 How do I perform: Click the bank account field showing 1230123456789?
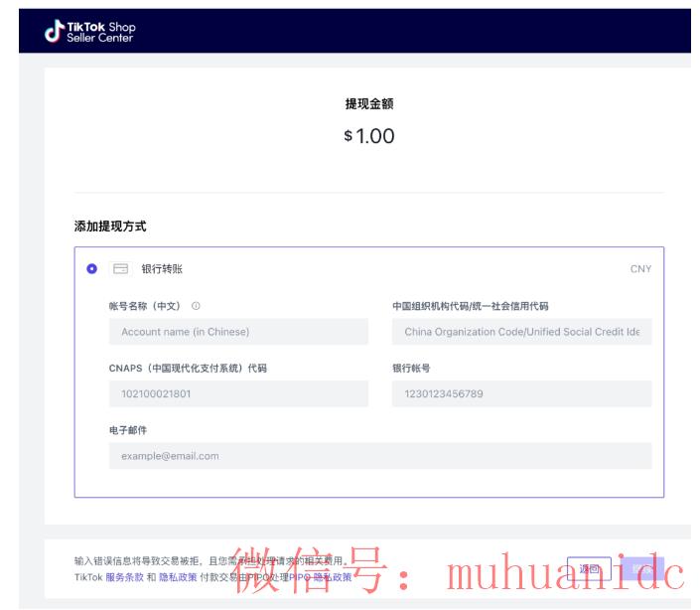521,393
